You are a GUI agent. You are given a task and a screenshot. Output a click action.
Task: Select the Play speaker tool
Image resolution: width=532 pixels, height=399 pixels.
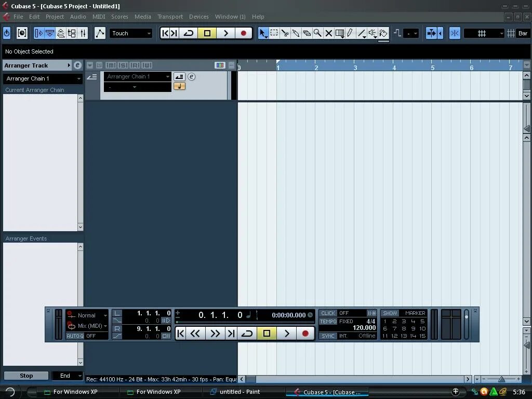373,33
